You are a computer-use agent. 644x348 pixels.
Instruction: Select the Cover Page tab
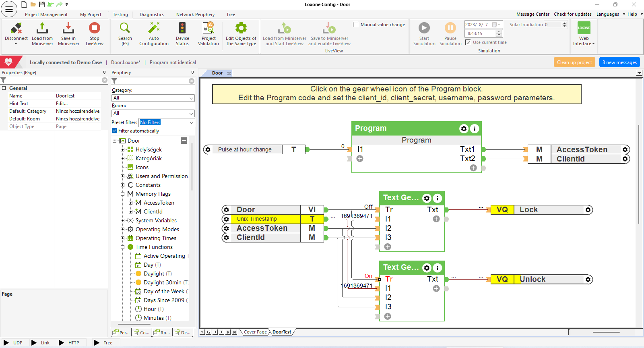(255, 332)
